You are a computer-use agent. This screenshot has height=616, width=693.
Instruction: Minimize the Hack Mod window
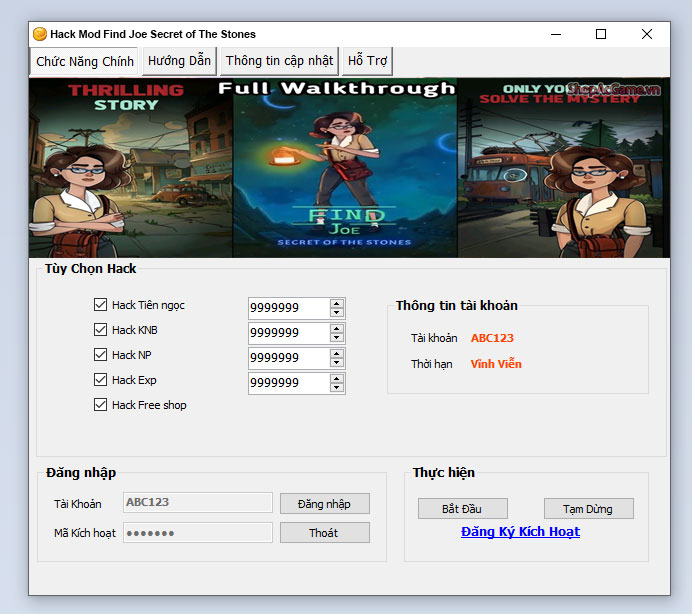(556, 34)
